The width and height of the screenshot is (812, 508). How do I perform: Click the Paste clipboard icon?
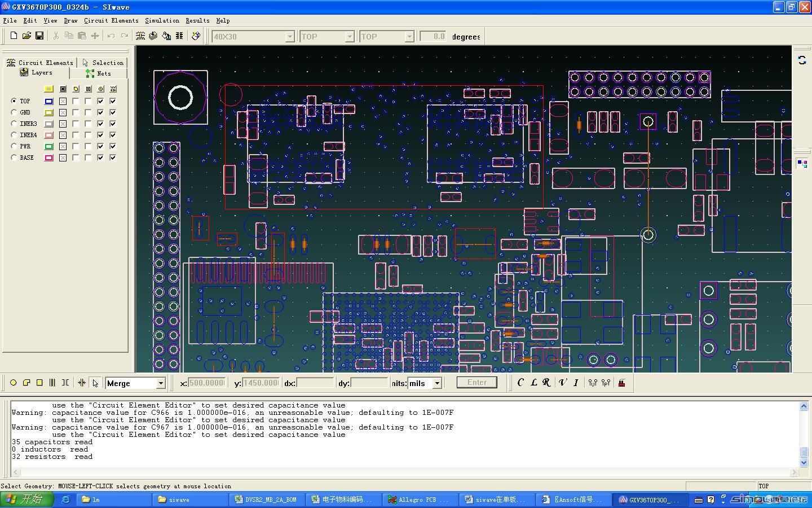pyautogui.click(x=82, y=36)
